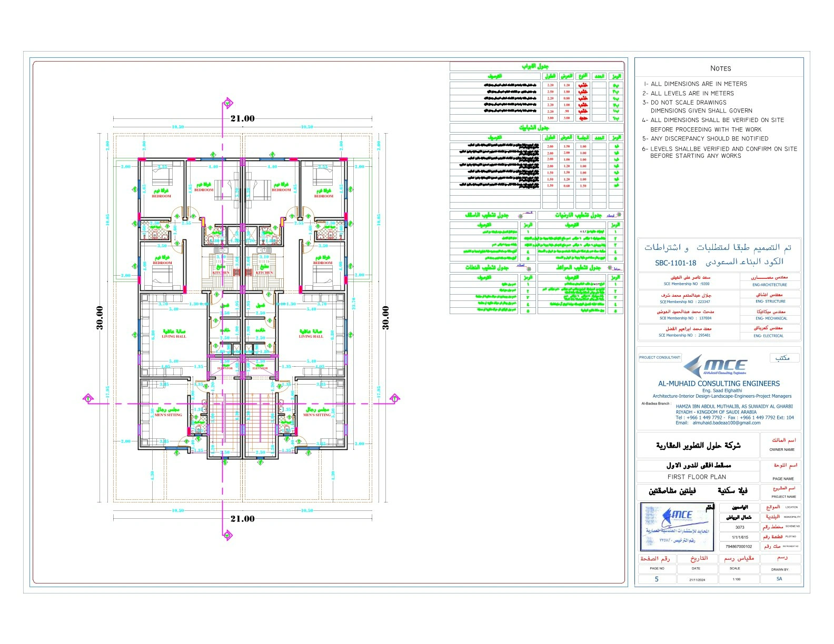834x644 pixels.
Task: Select the 30.00 dimension left of the plan
Action: click(100, 318)
